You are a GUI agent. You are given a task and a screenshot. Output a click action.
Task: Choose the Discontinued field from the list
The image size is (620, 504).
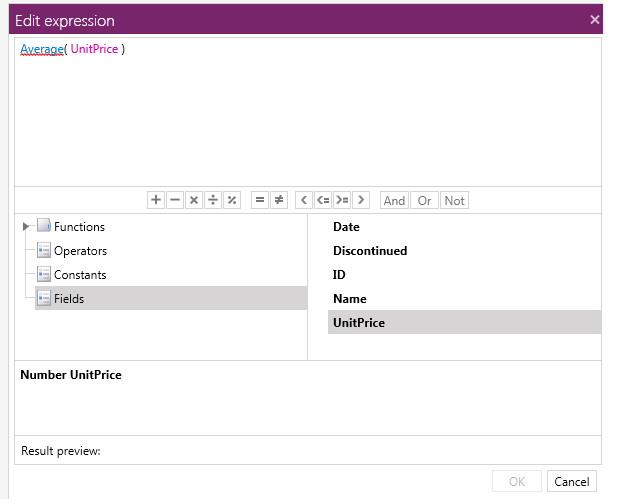(370, 251)
